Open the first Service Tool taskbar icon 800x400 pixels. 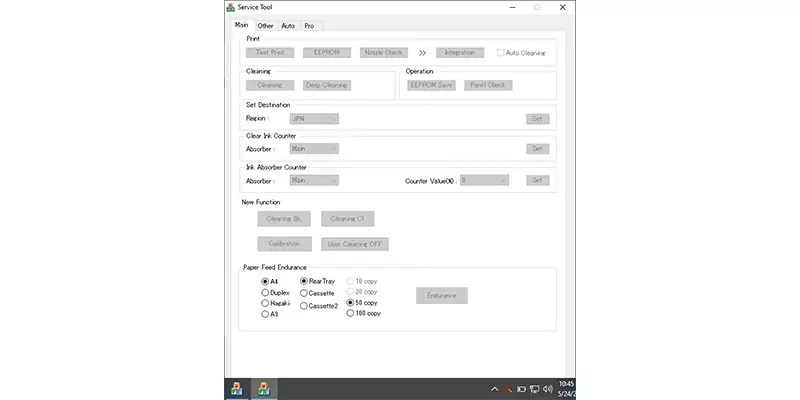coord(237,389)
